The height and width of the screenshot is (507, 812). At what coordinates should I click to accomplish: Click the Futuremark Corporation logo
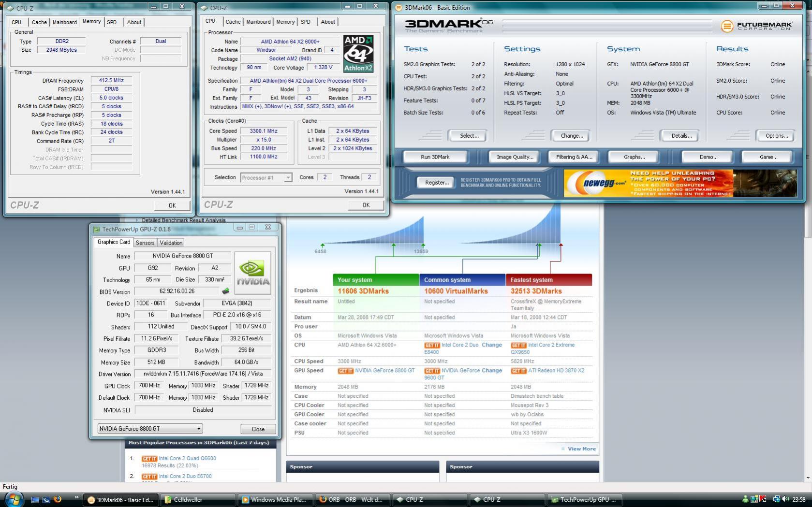point(756,26)
